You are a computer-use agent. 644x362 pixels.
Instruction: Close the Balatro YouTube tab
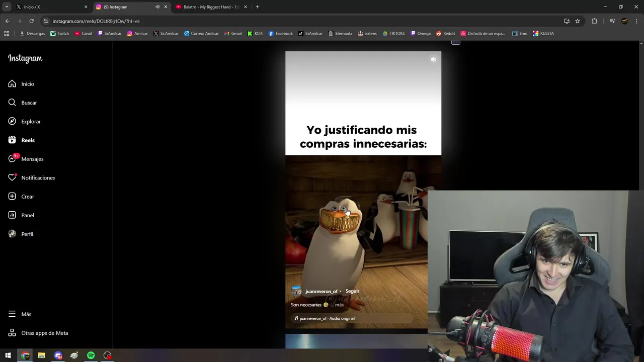[x=246, y=7]
